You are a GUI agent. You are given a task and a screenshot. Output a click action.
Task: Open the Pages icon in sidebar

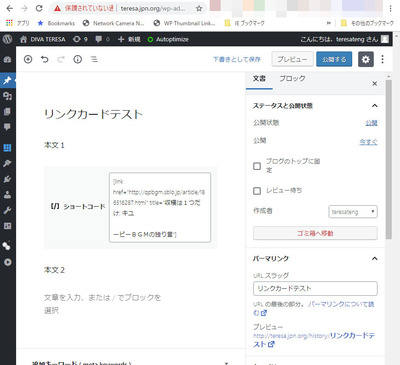(7, 111)
